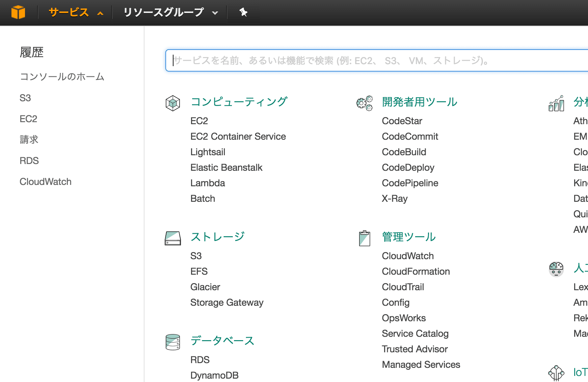The image size is (588, 382).
Task: Open the CodeBuild service
Action: click(x=404, y=152)
